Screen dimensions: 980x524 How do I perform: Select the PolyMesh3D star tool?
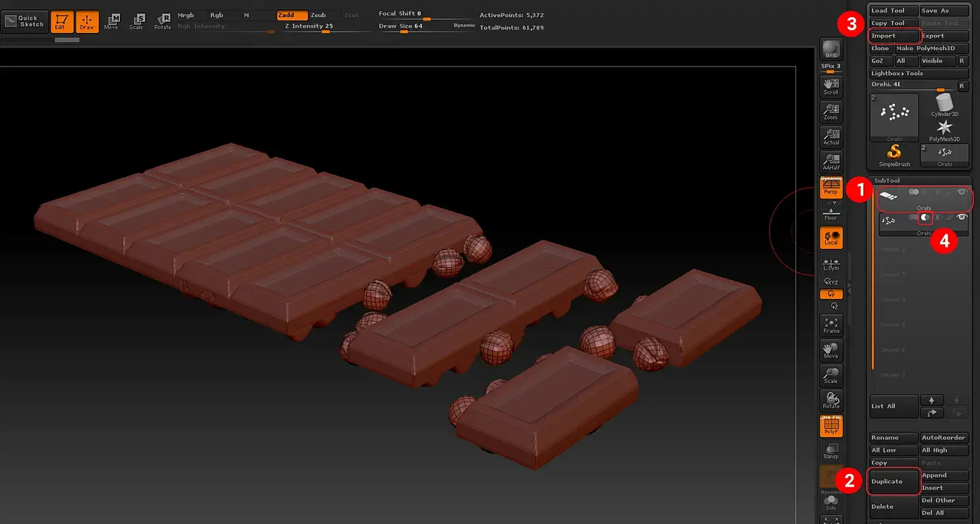(x=944, y=130)
